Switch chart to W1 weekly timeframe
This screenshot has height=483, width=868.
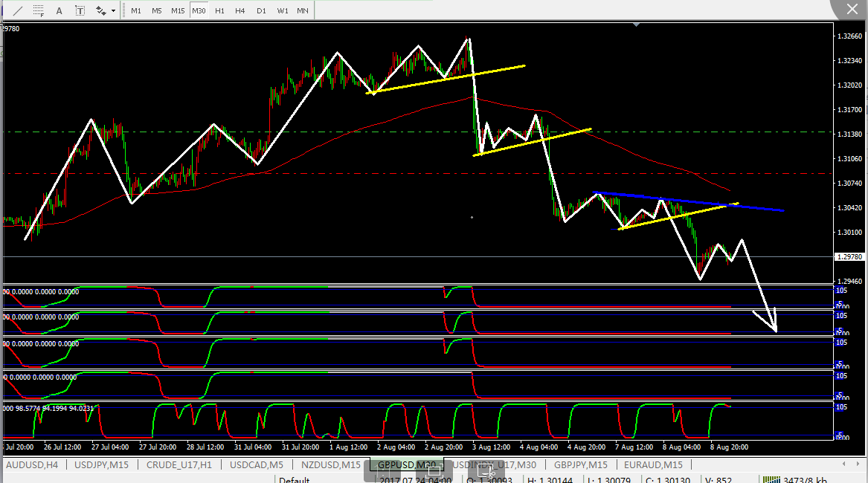283,10
